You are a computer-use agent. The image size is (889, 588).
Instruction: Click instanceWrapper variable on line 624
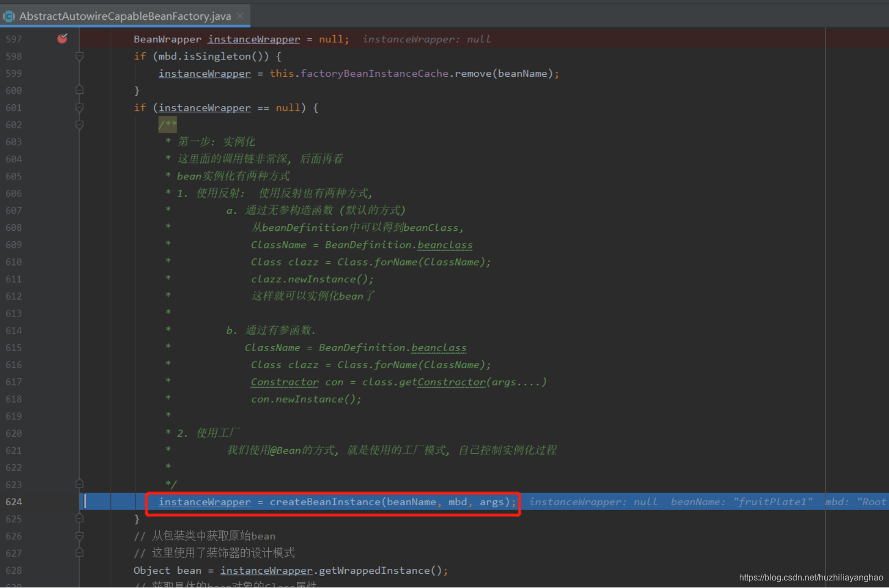(205, 502)
